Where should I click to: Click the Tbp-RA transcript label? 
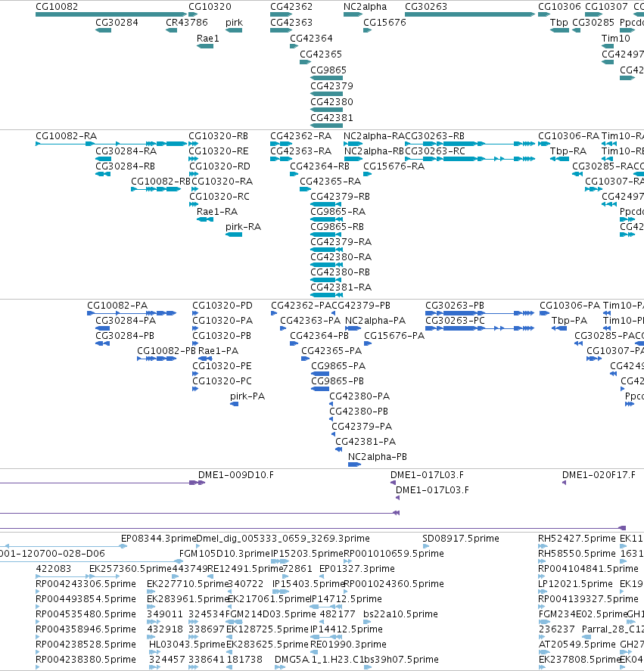pos(568,151)
